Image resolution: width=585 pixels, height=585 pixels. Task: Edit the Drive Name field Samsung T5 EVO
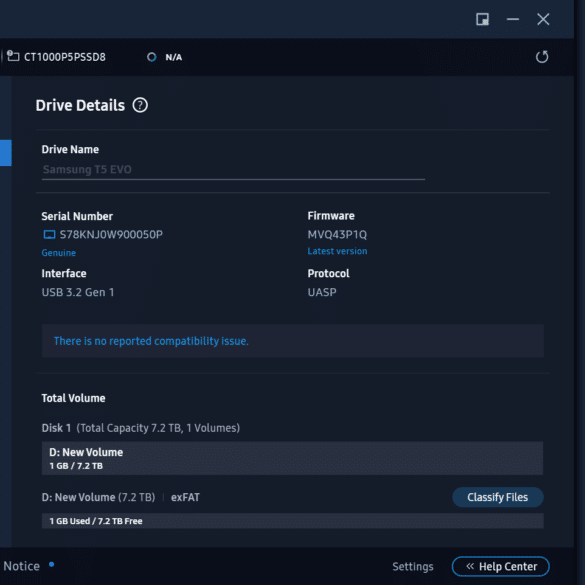[233, 170]
